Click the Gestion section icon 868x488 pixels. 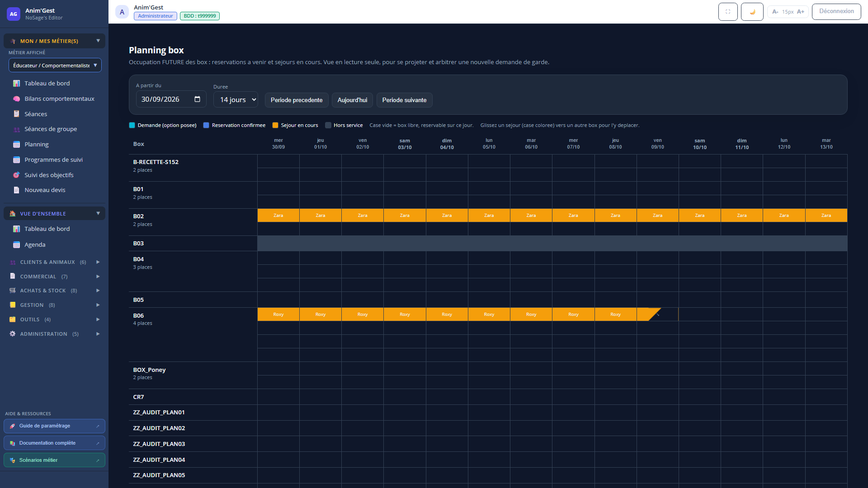click(x=13, y=305)
